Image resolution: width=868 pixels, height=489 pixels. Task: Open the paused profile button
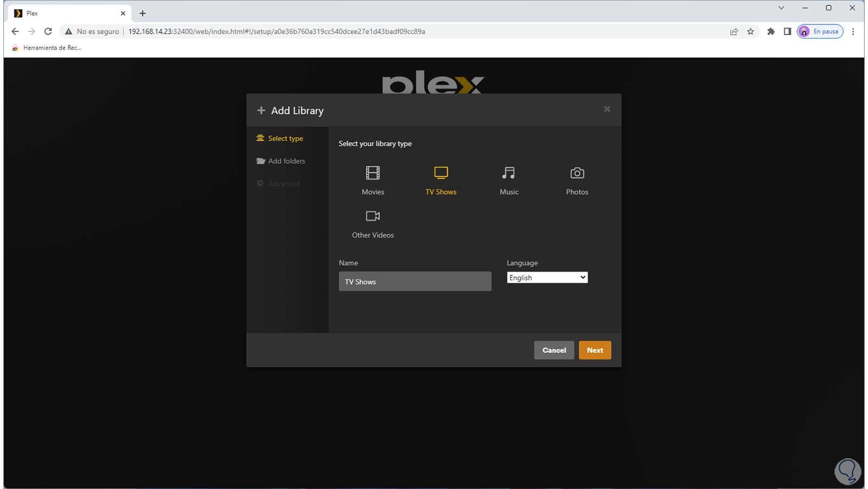click(x=820, y=31)
